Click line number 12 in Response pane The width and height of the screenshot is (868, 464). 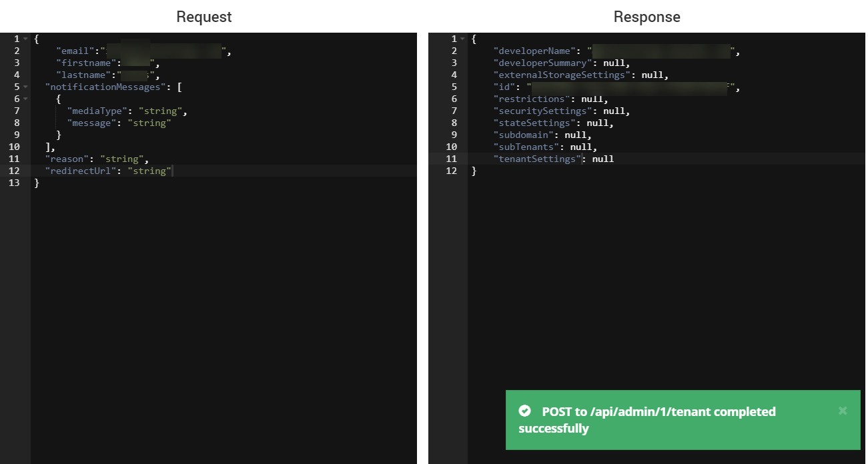tap(454, 171)
